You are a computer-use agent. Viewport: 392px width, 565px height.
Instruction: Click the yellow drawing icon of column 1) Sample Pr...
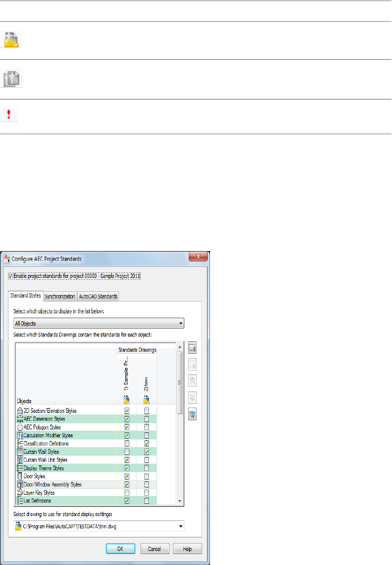click(126, 399)
